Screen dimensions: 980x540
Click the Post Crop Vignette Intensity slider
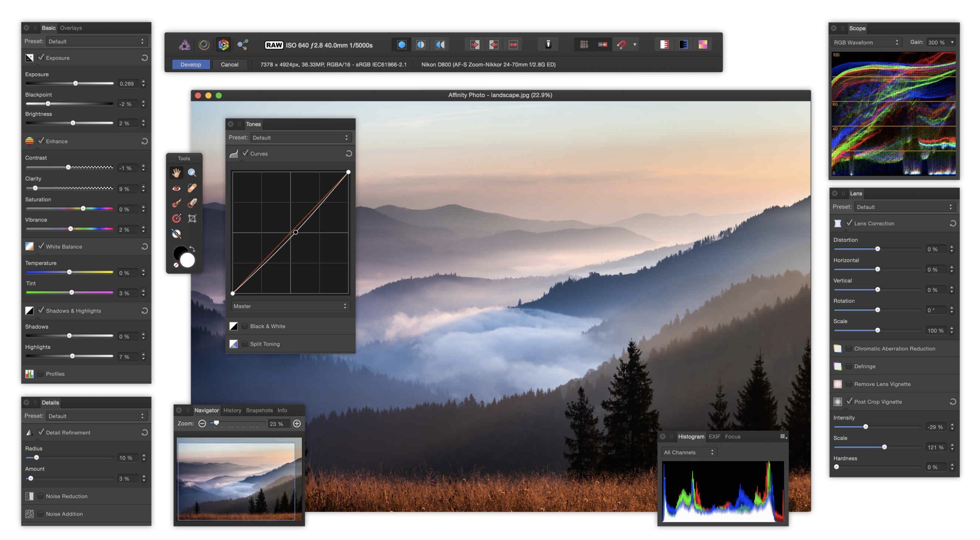point(877,427)
